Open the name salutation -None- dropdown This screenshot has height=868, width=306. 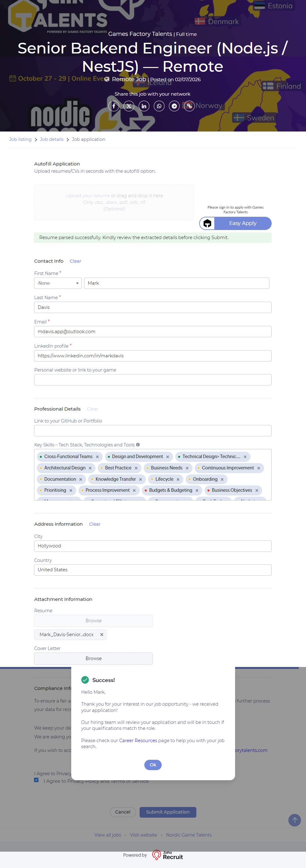[x=58, y=283]
